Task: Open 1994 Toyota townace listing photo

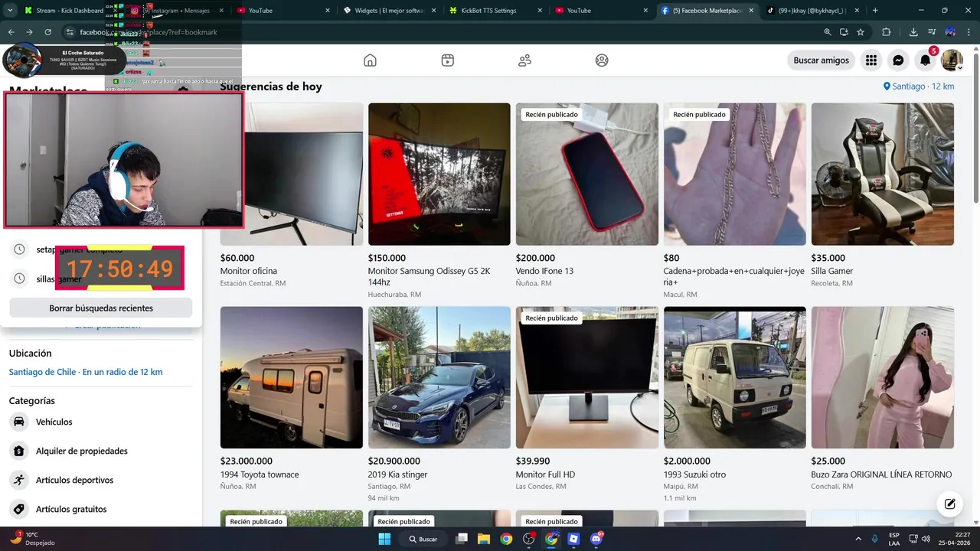Action: click(x=292, y=377)
